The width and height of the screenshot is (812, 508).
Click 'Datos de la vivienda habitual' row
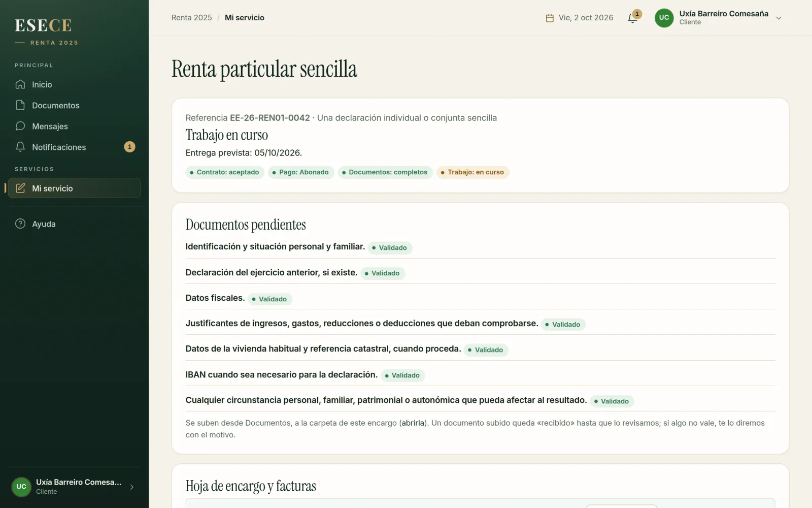point(480,349)
